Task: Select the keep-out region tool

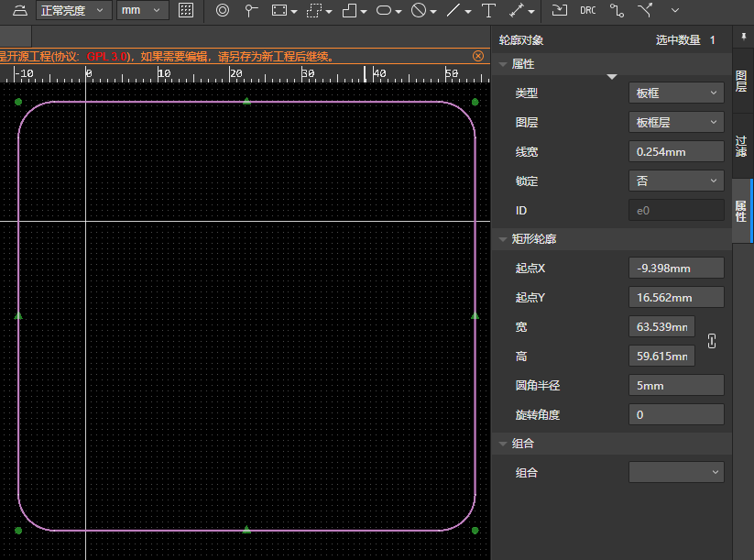Action: click(x=419, y=10)
